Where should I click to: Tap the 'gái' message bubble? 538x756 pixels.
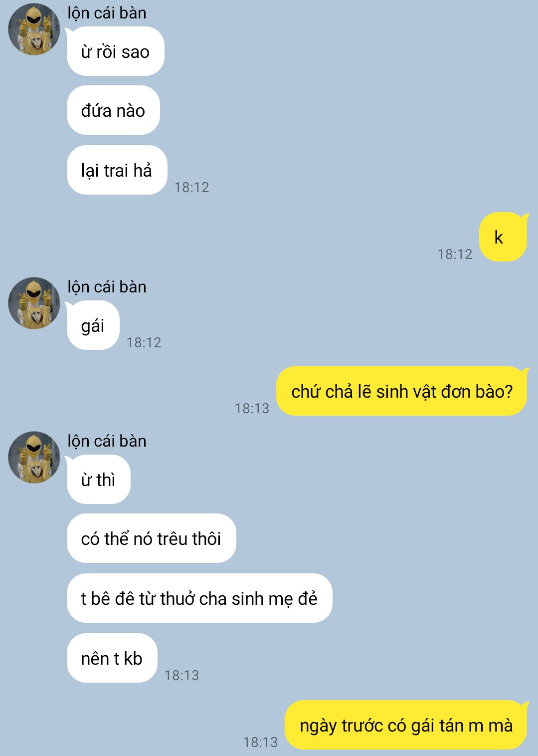point(93,325)
